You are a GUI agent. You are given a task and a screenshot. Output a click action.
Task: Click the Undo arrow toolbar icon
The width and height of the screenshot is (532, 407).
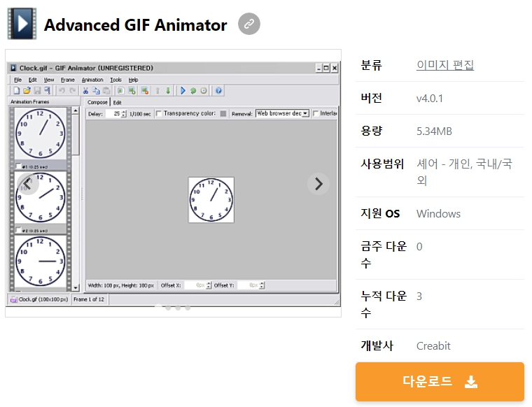62,90
